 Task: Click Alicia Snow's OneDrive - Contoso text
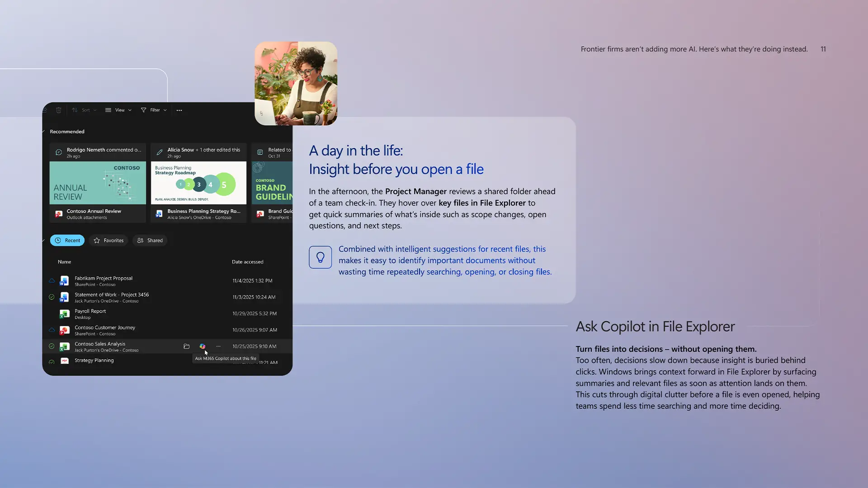point(199,218)
